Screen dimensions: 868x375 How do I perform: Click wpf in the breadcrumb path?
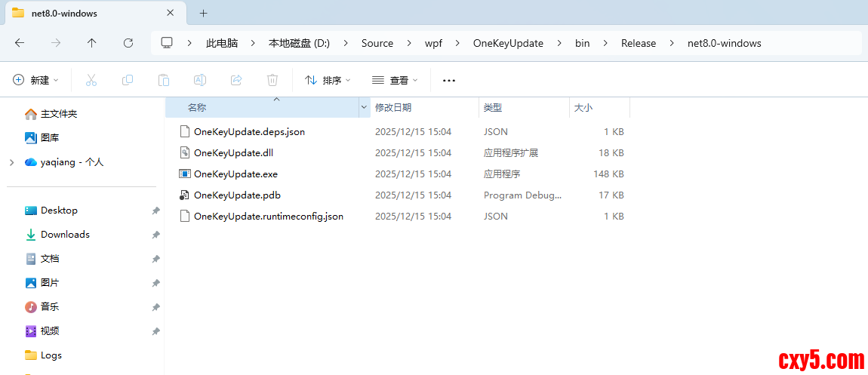click(433, 43)
